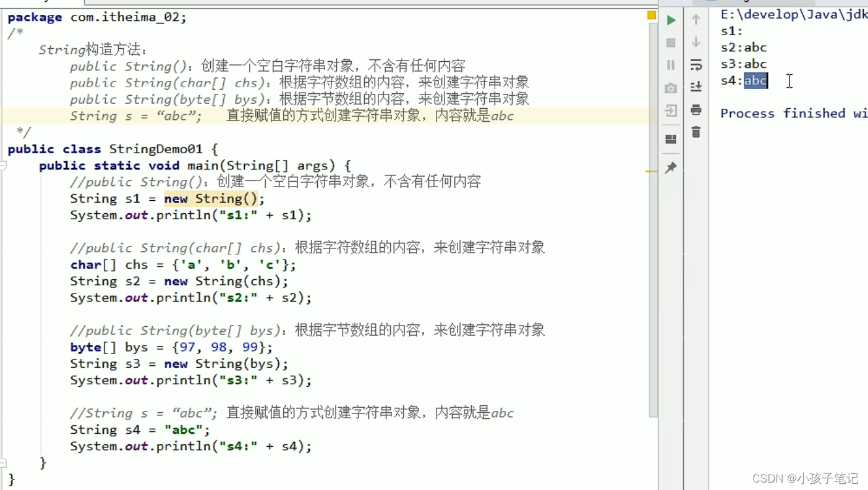Screen dimensions: 868x490
Task: Click the Pause output icon
Action: click(671, 65)
